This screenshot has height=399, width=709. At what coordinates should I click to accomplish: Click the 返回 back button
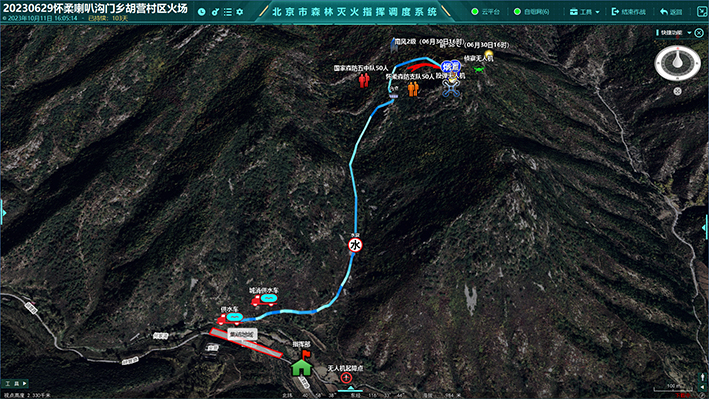coord(671,12)
